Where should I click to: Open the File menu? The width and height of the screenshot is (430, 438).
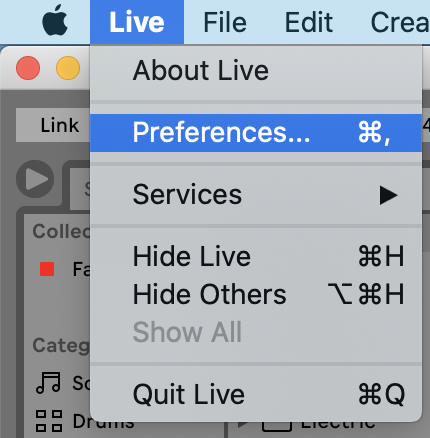tap(225, 22)
